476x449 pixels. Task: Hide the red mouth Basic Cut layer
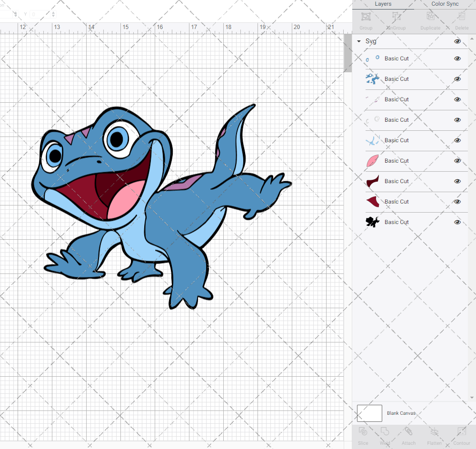tap(457, 202)
